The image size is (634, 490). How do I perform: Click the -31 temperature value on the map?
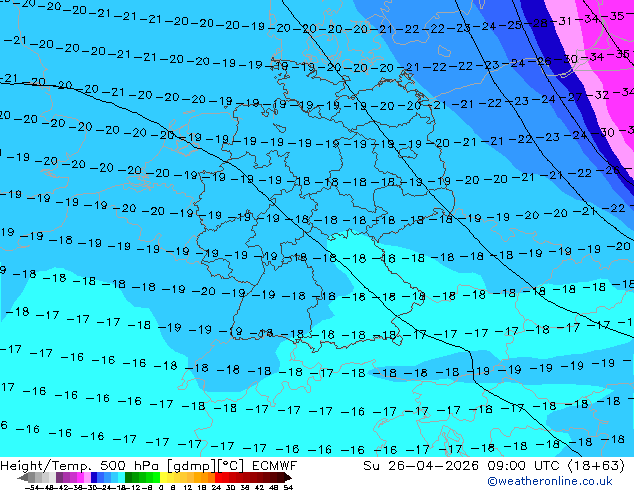(x=561, y=21)
